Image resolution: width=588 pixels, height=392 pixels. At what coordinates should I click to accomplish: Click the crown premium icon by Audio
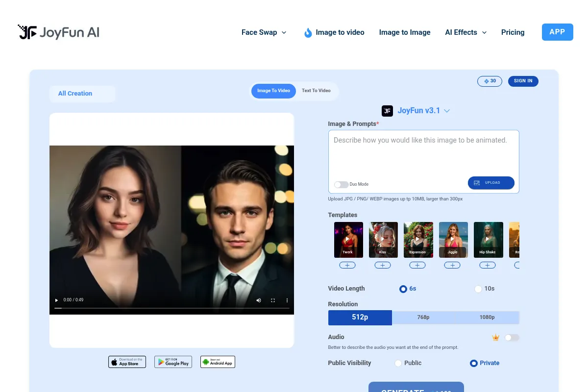tap(495, 338)
